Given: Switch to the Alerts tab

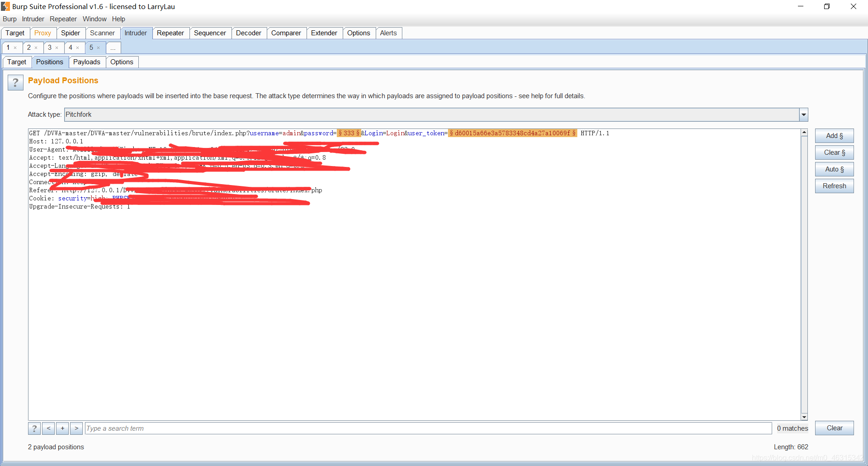Looking at the screenshot, I should [x=388, y=33].
